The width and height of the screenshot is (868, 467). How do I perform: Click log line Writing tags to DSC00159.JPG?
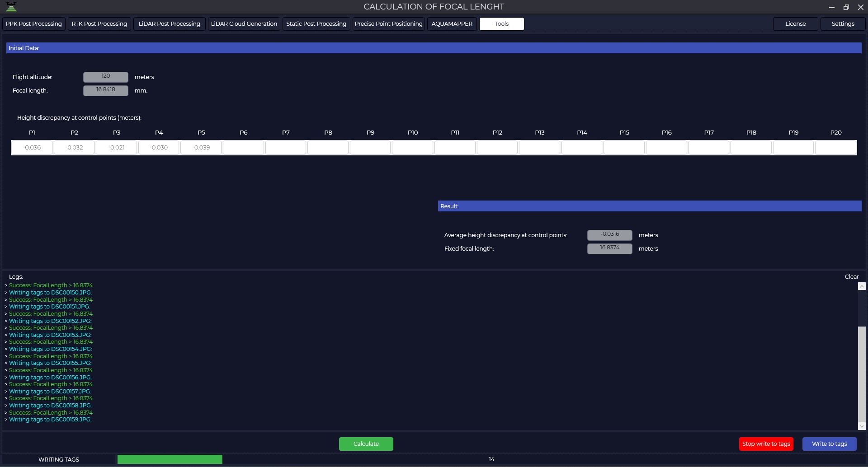click(50, 420)
